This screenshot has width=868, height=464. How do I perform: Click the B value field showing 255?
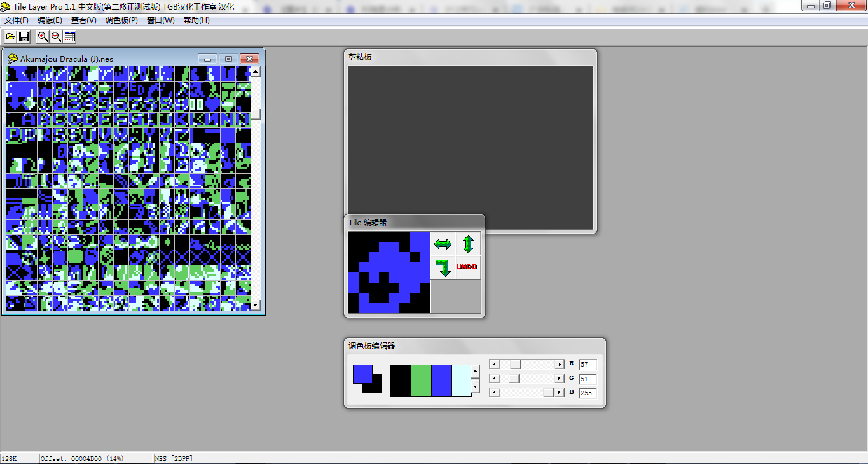pyautogui.click(x=588, y=393)
